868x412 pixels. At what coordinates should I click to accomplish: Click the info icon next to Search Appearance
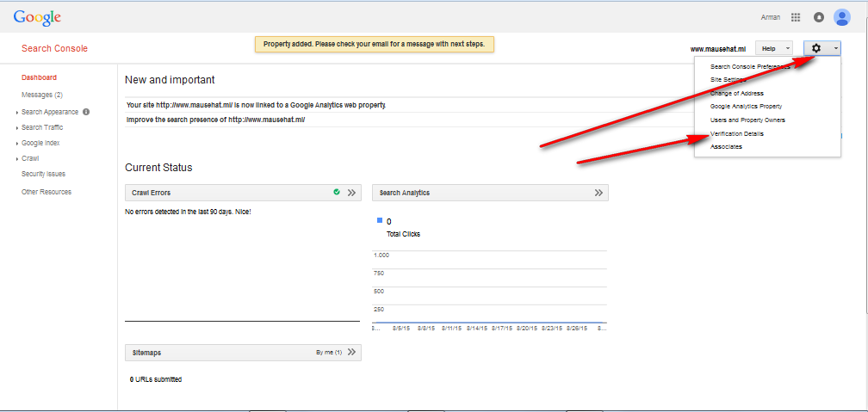coord(86,112)
